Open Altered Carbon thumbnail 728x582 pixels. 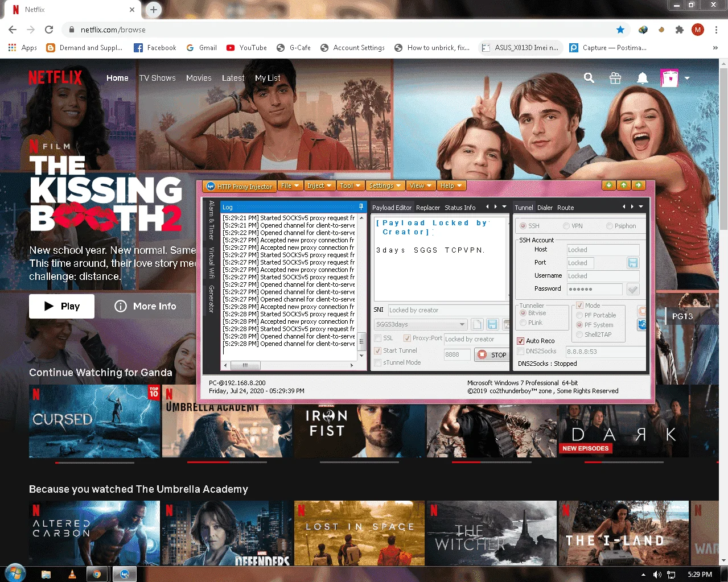pos(94,533)
